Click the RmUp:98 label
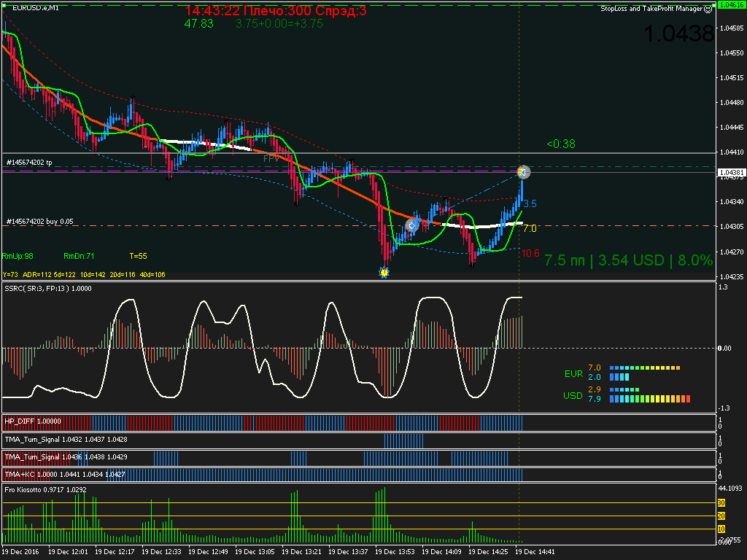Image resolution: width=747 pixels, height=560 pixels. 18,256
